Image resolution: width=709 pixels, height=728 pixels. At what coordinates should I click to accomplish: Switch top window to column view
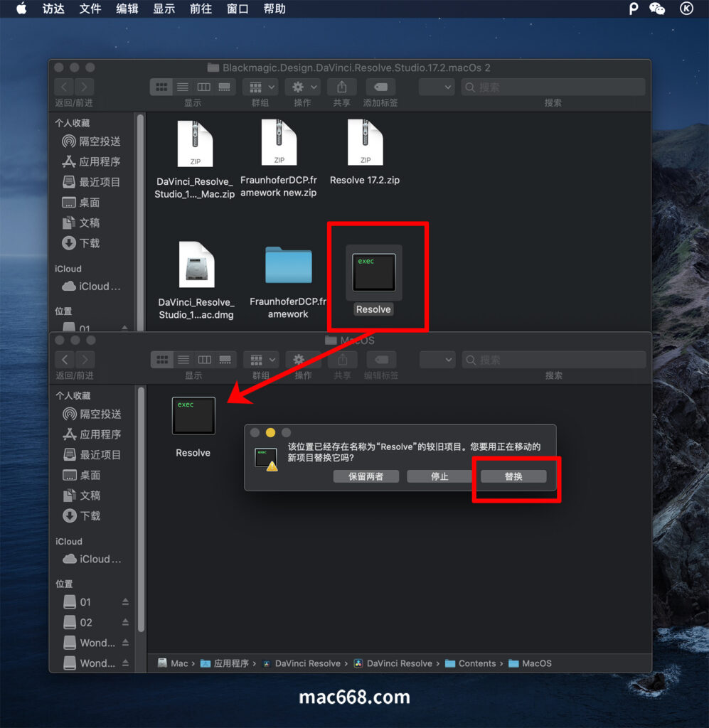204,87
